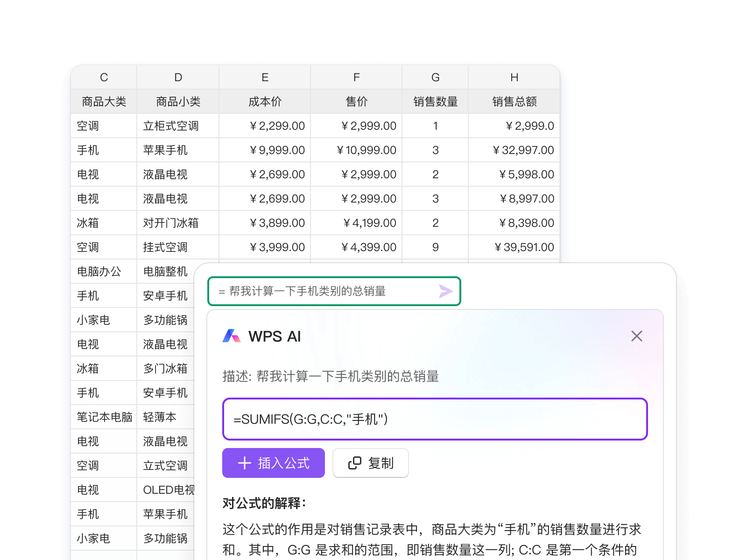Select price cell ¥4,199.00
The image size is (747, 560).
[x=356, y=223]
